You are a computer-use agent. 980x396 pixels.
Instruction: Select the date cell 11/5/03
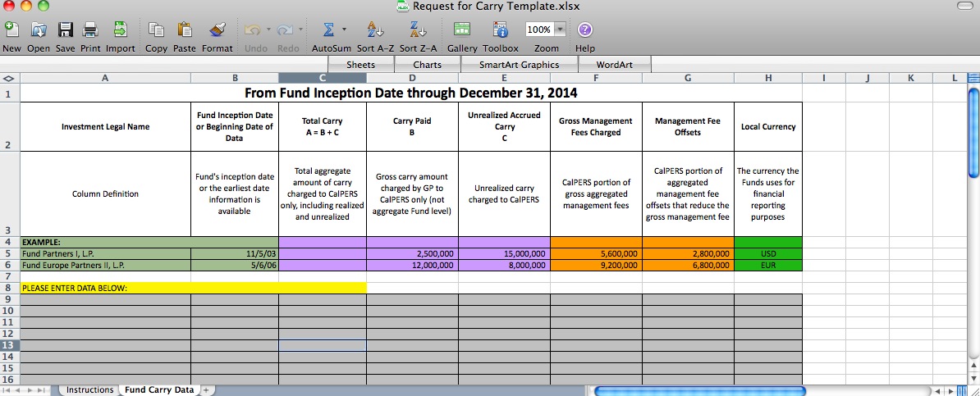pos(235,253)
